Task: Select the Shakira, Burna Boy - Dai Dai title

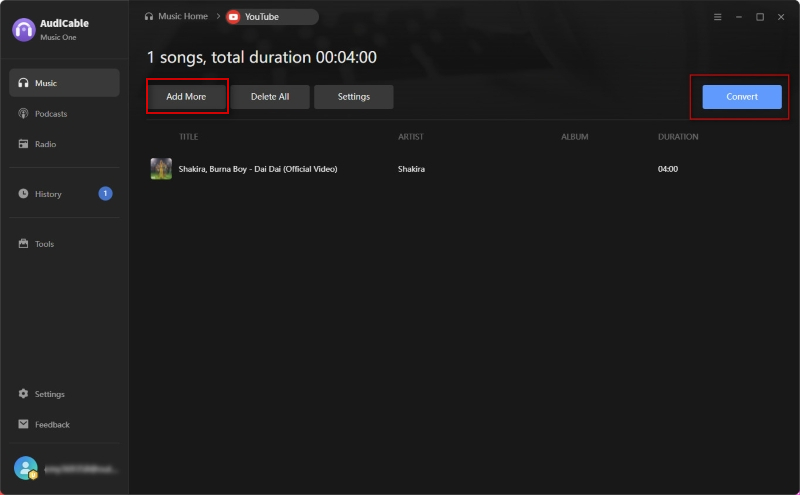Action: (x=258, y=169)
